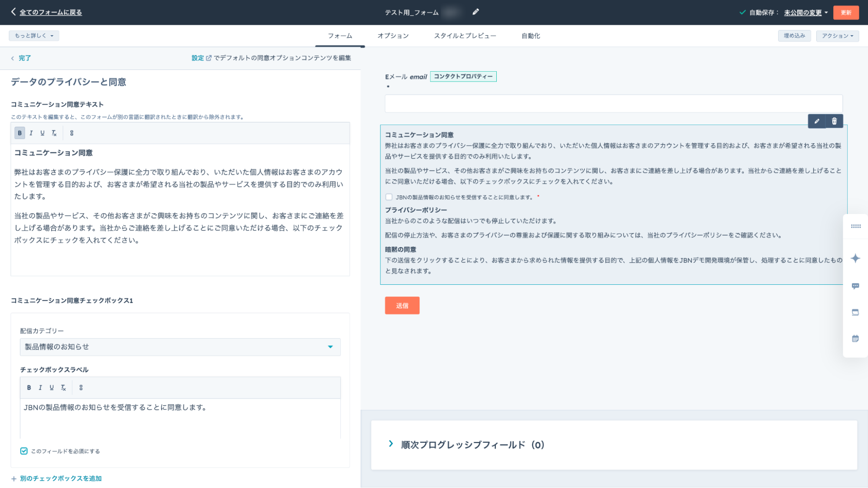Viewport: 868px width, 488px height.
Task: Edit the consent block with pencil icon
Action: [817, 121]
